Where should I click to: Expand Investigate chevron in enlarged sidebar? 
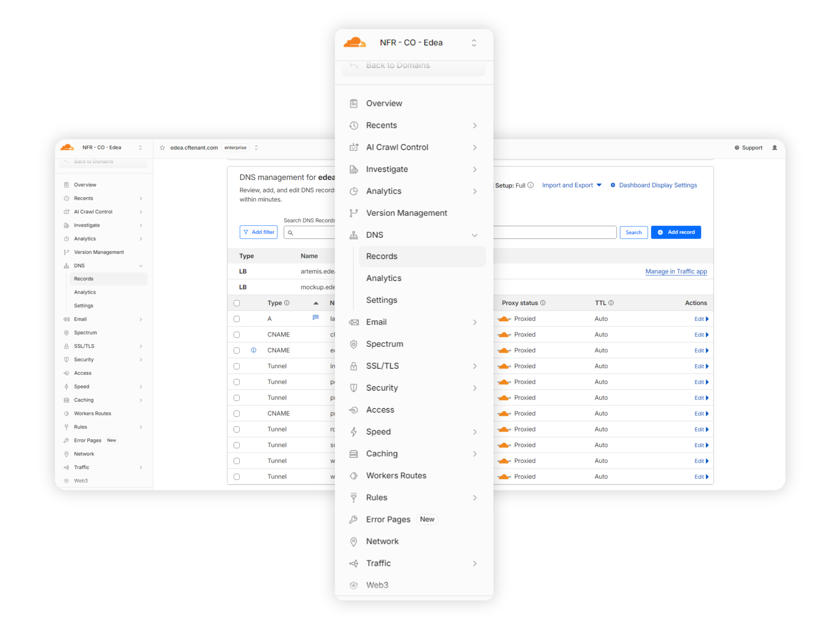pyautogui.click(x=475, y=170)
